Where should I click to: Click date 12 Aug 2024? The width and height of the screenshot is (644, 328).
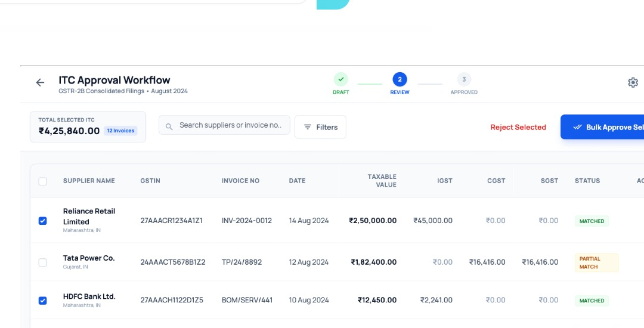[x=309, y=262]
